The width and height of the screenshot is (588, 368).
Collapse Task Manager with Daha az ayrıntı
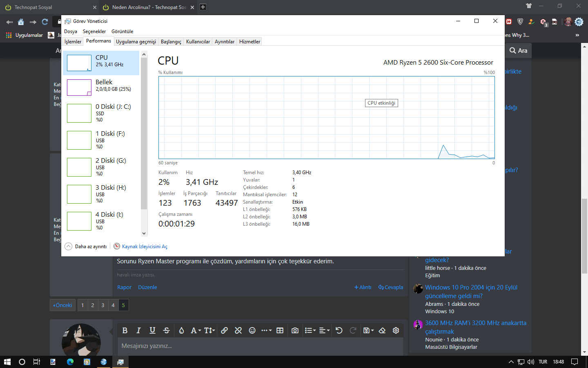(x=86, y=247)
